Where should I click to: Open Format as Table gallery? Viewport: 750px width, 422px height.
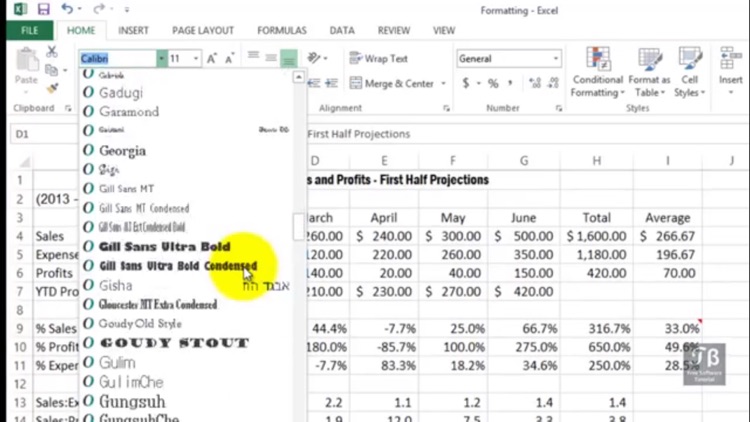point(650,72)
